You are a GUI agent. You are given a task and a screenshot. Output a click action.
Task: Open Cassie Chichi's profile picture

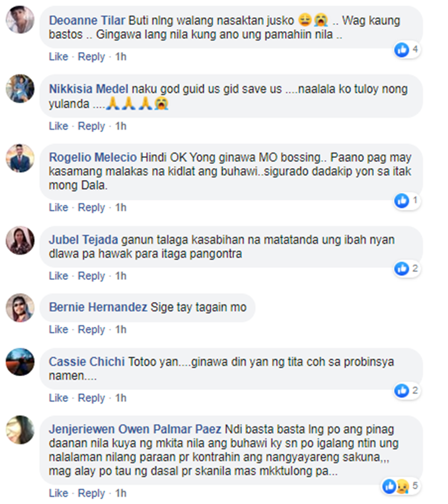point(20,362)
